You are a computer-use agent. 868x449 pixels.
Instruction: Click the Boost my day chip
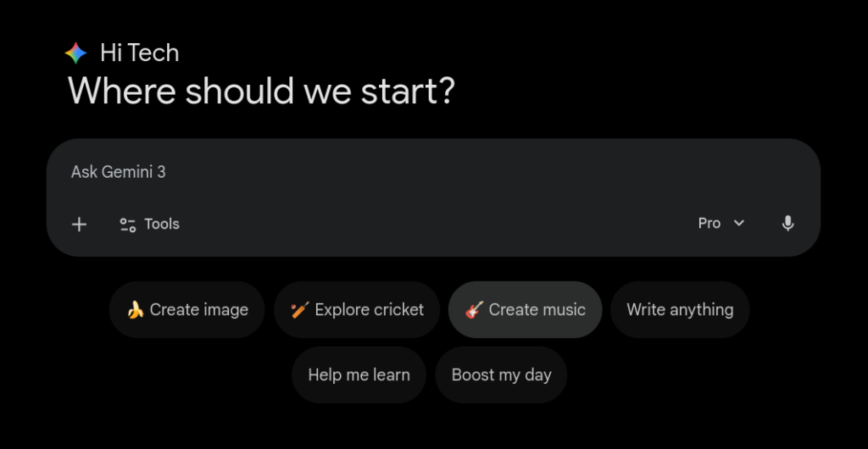click(x=501, y=374)
